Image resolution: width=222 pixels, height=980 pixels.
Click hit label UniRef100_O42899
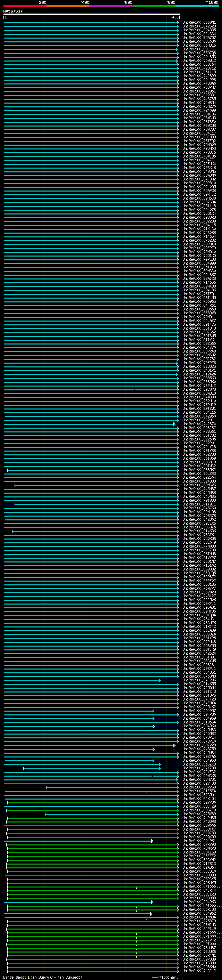199,76
